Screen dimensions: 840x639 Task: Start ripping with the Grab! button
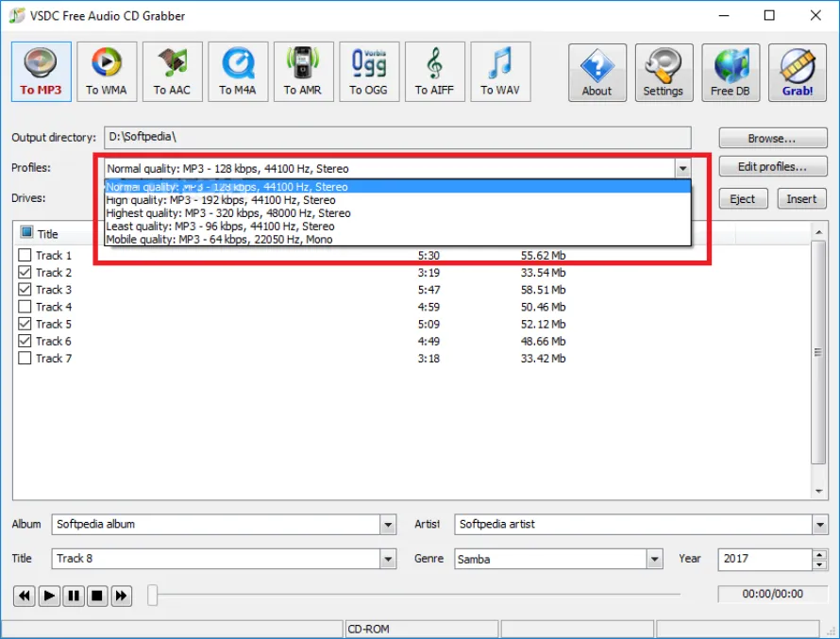(798, 73)
